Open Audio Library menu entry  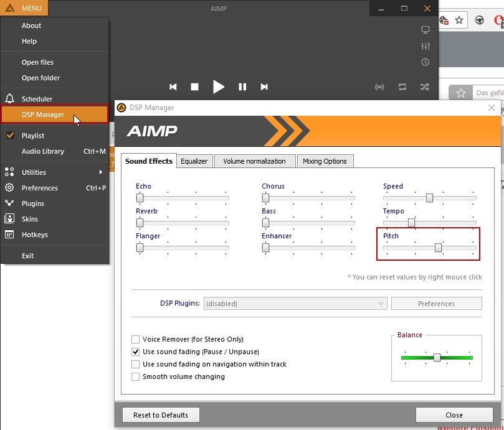click(x=55, y=151)
